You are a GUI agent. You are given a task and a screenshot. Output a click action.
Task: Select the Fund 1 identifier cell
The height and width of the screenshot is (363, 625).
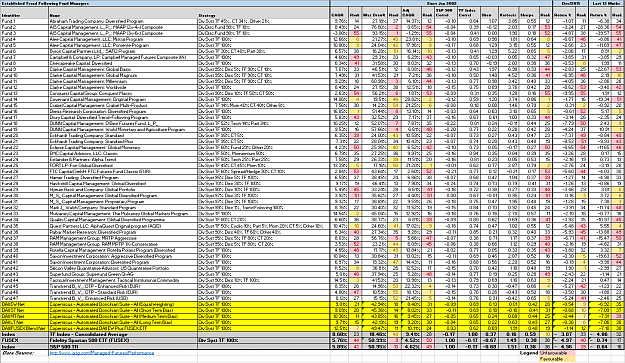[24, 21]
